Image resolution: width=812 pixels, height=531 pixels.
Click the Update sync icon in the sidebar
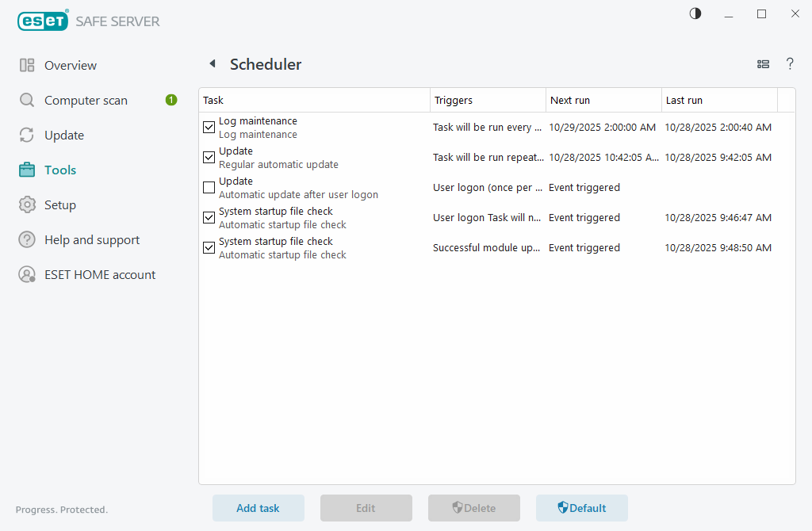click(26, 135)
